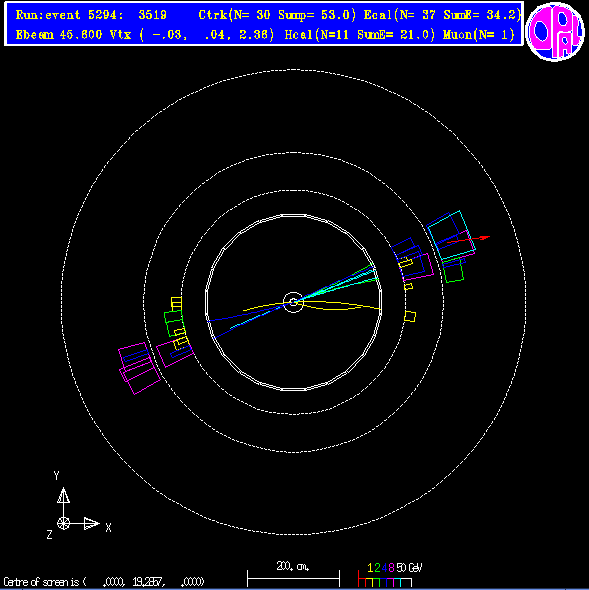The width and height of the screenshot is (589, 590).
Task: Click the X axis arrow indicator
Action: [91, 523]
